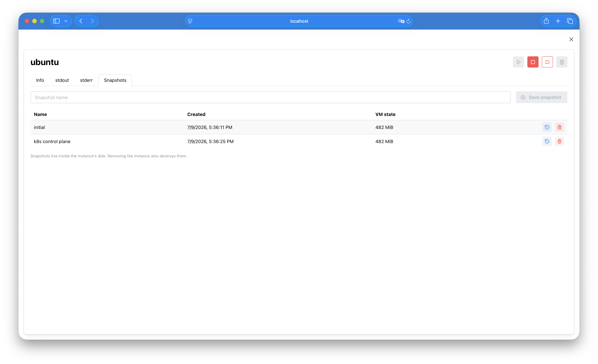598x364 pixels.
Task: Open a new tab with plus icon
Action: coord(558,21)
